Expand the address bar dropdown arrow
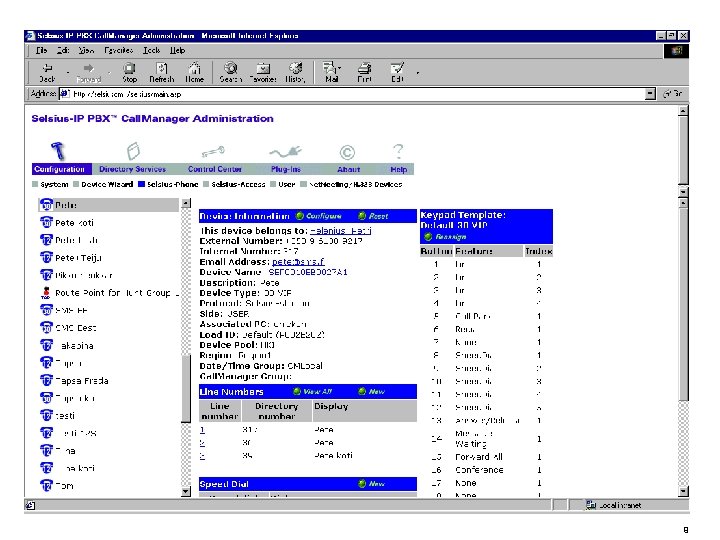720x540 pixels. click(x=650, y=94)
